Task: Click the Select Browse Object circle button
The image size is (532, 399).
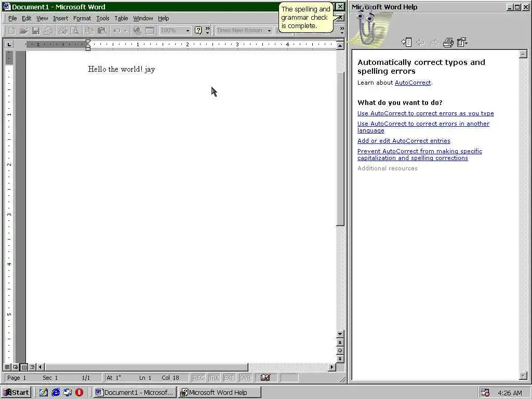Action: [340, 351]
